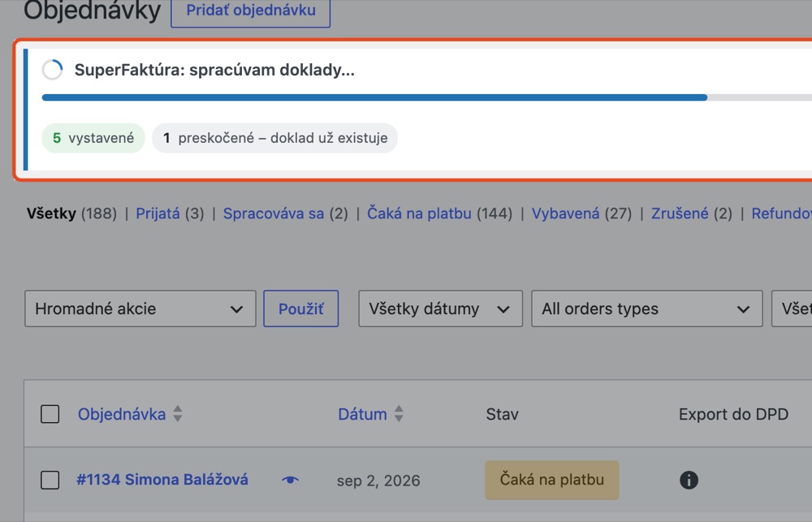Expand Všetky dátumy filter
This screenshot has height=522, width=812.
point(440,308)
